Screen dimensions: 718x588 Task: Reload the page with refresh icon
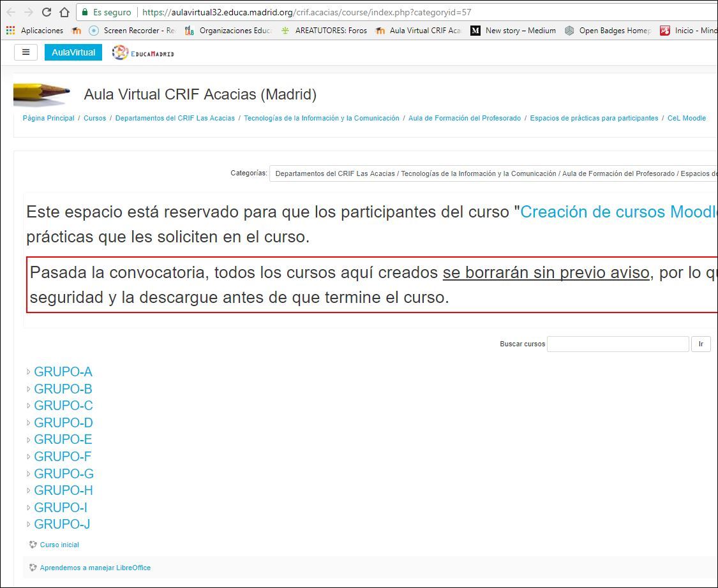coord(46,12)
